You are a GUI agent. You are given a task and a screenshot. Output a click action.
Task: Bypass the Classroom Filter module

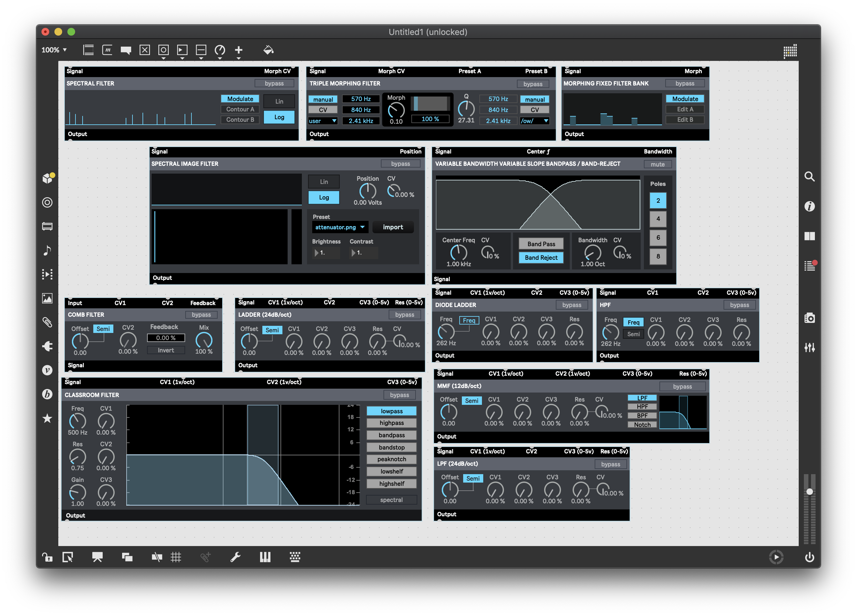399,395
